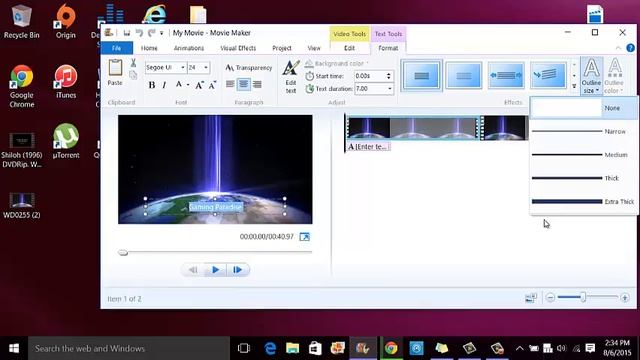640x360 pixels.
Task: Toggle Italic text formatting
Action: click(164, 85)
